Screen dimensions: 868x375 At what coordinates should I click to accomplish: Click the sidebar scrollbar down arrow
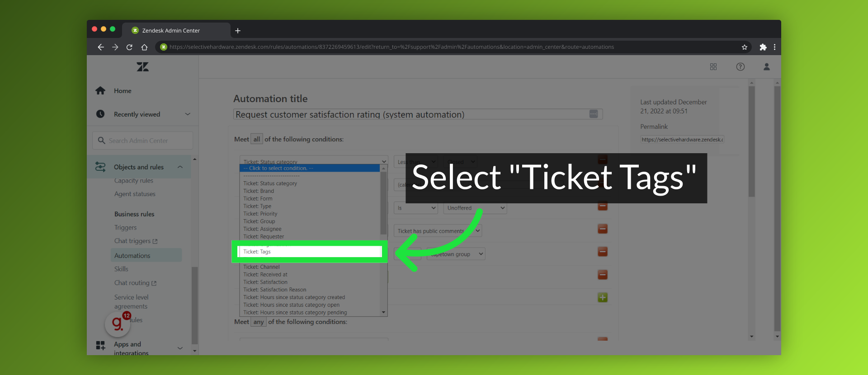point(195,351)
